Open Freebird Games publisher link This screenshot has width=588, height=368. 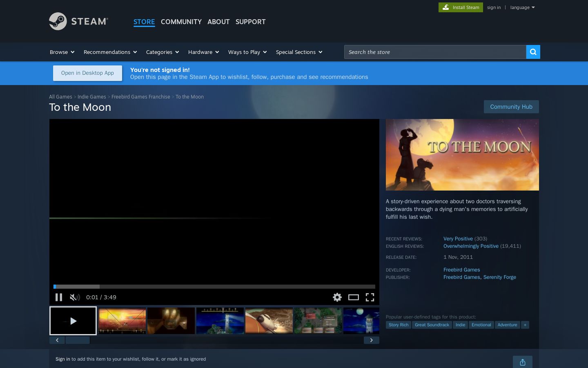(x=462, y=277)
